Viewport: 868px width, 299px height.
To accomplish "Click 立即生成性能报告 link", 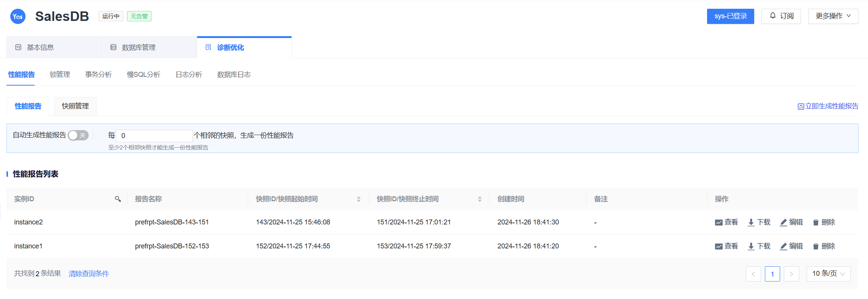I will pos(828,106).
